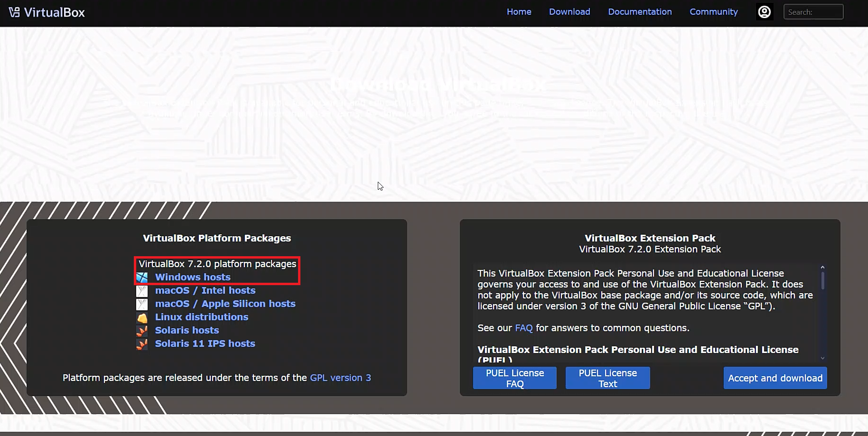Image resolution: width=868 pixels, height=436 pixels.
Task: Click the VirtualBox brand name text
Action: 54,12
